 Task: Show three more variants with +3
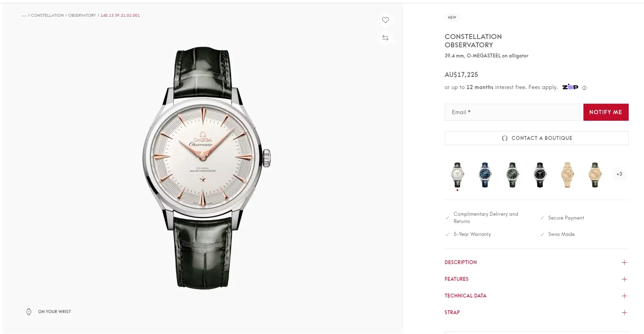tap(619, 174)
